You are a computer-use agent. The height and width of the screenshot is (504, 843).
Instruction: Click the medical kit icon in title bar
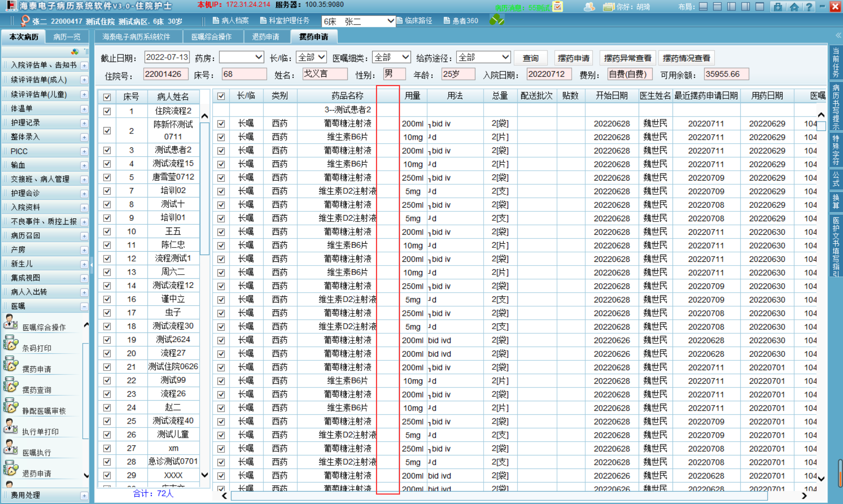(x=778, y=7)
